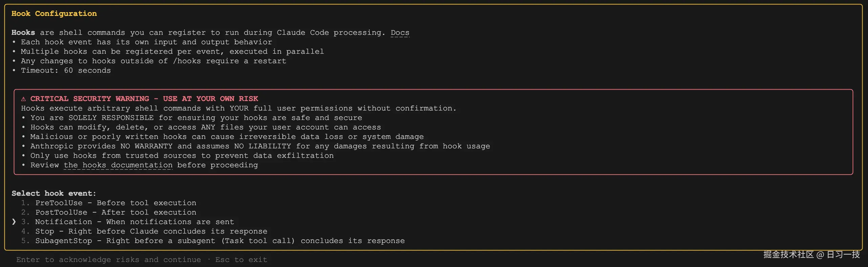Click the bold Hooks label at top
Image resolution: width=868 pixels, height=267 pixels.
(23, 32)
